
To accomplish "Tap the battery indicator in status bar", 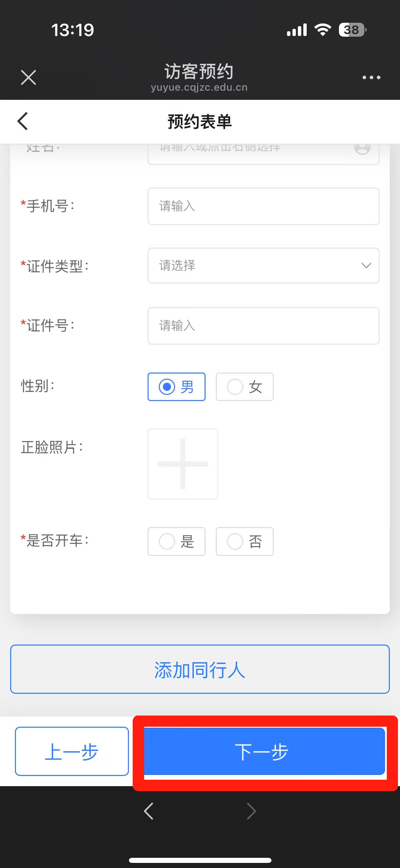I will coord(352,30).
